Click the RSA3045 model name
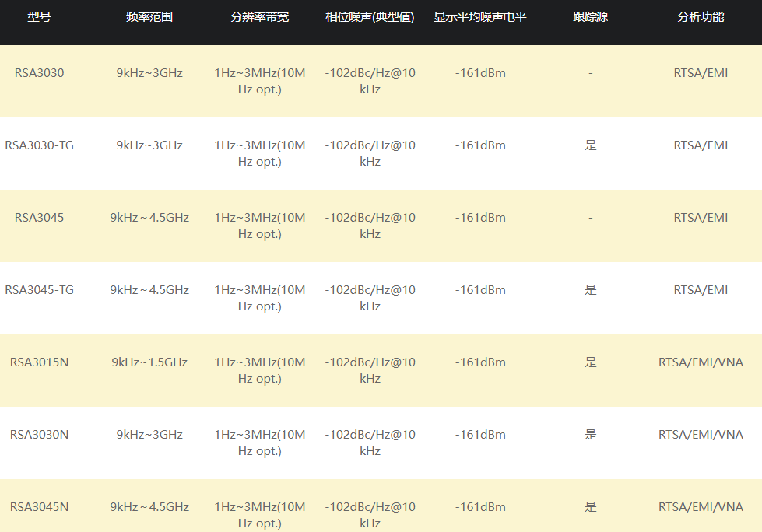 tap(39, 218)
